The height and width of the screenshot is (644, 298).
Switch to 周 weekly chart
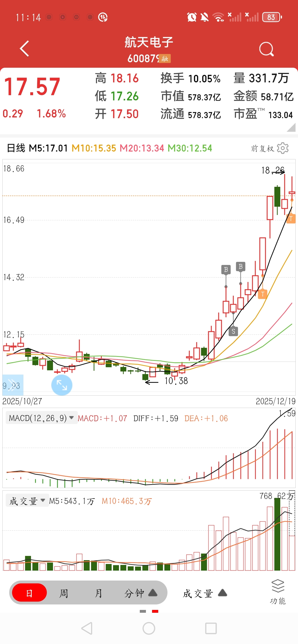tap(64, 593)
